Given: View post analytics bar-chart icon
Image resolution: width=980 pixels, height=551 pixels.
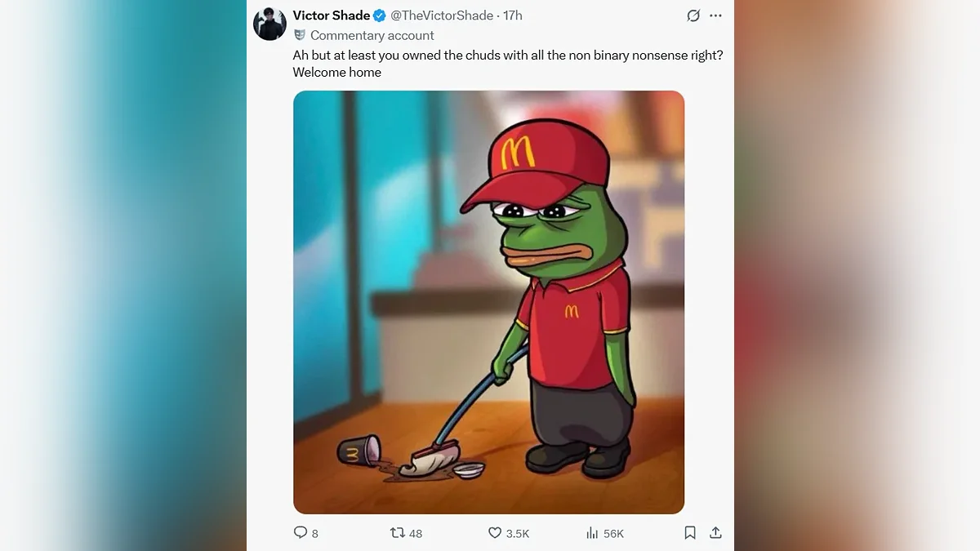Looking at the screenshot, I should coord(592,532).
